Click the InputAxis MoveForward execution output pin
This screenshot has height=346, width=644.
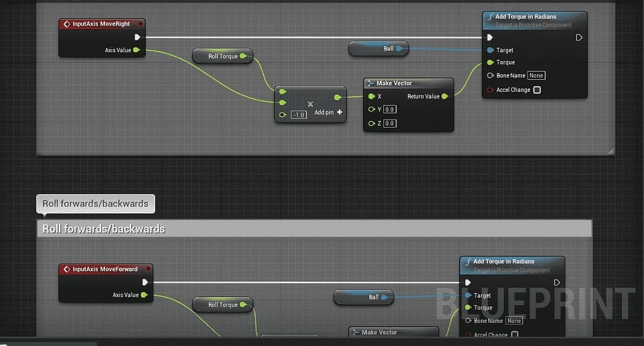click(x=145, y=282)
